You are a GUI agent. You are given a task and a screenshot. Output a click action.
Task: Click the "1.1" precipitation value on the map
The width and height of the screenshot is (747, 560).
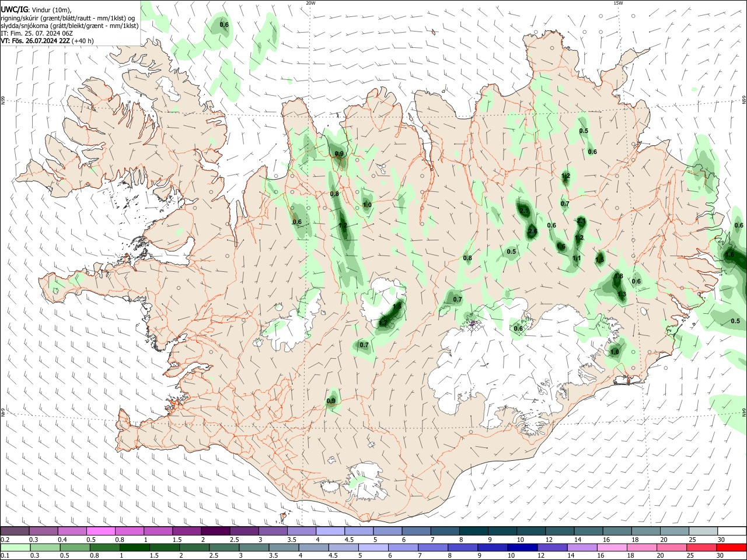[x=577, y=258]
